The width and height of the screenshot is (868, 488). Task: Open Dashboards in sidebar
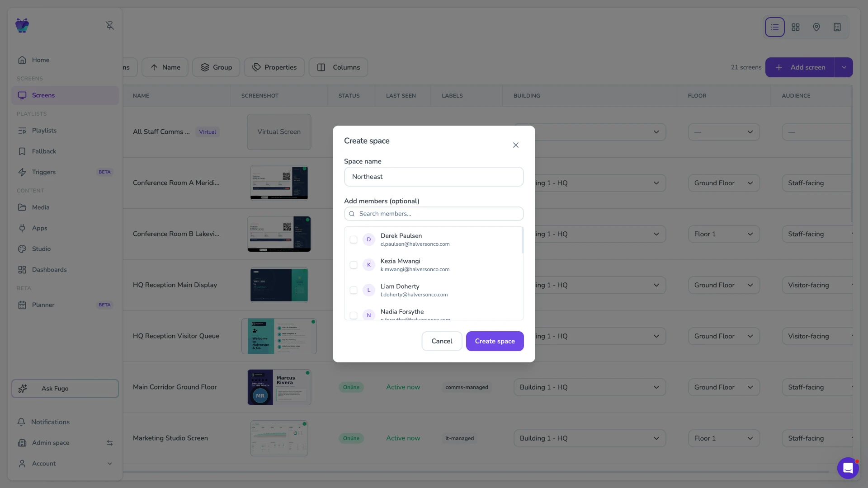pos(65,270)
